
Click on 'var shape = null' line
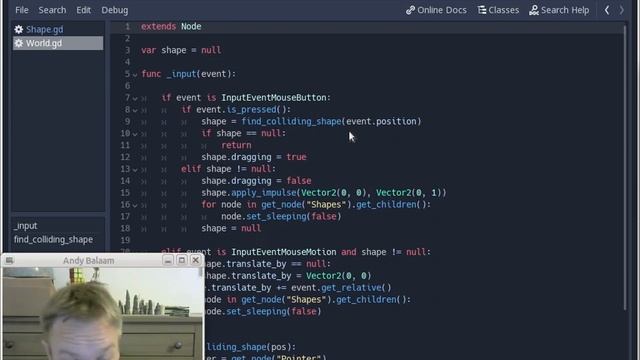[181, 50]
